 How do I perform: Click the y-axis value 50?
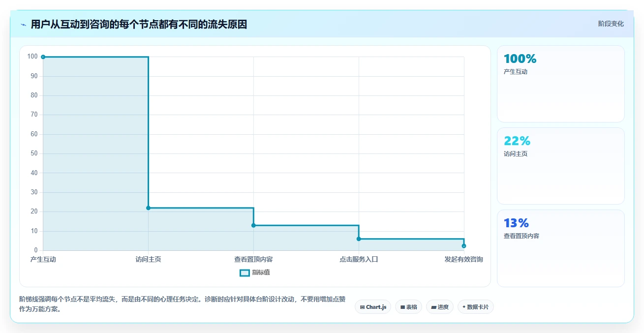click(34, 153)
